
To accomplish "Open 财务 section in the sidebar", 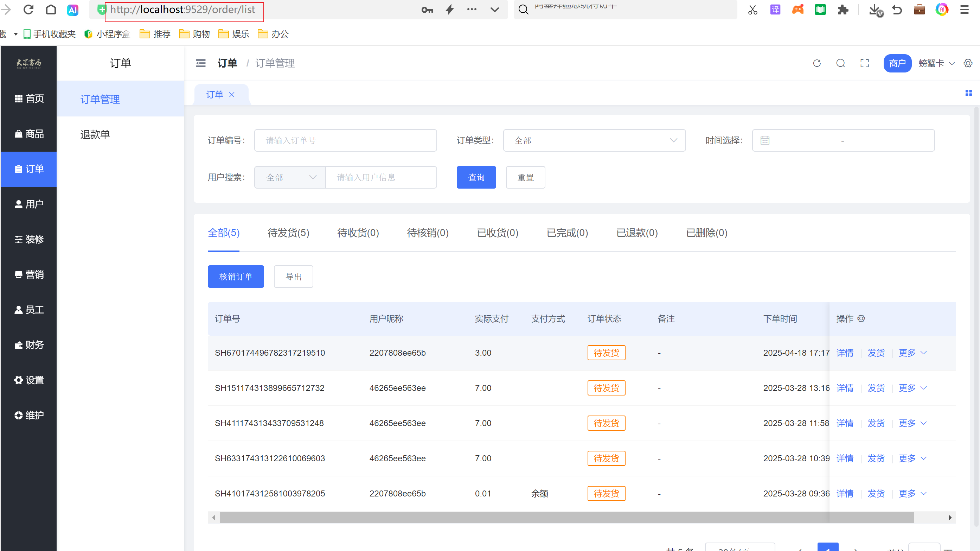I will (29, 344).
